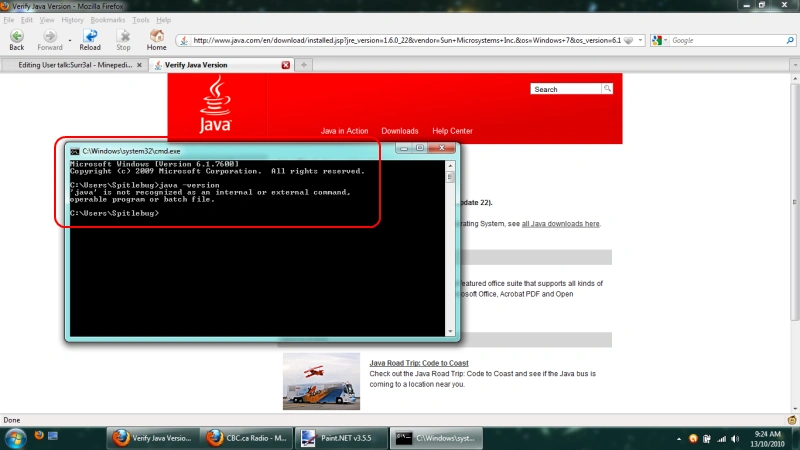Click the cmd window scrollbar down arrow
Image resolution: width=800 pixels, height=450 pixels.
click(450, 332)
